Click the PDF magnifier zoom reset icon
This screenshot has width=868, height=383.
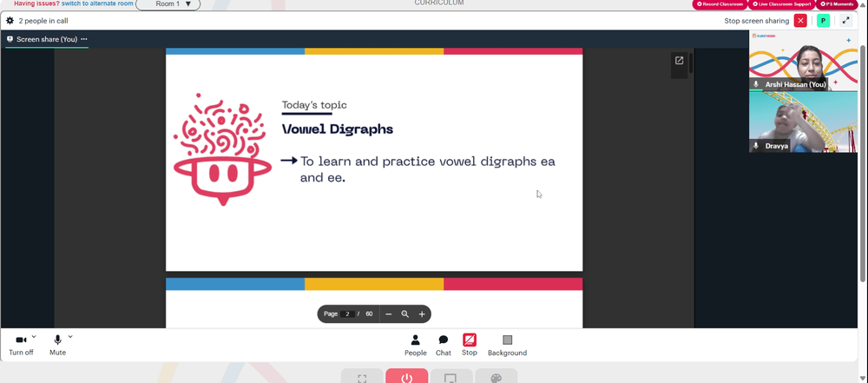pos(405,314)
